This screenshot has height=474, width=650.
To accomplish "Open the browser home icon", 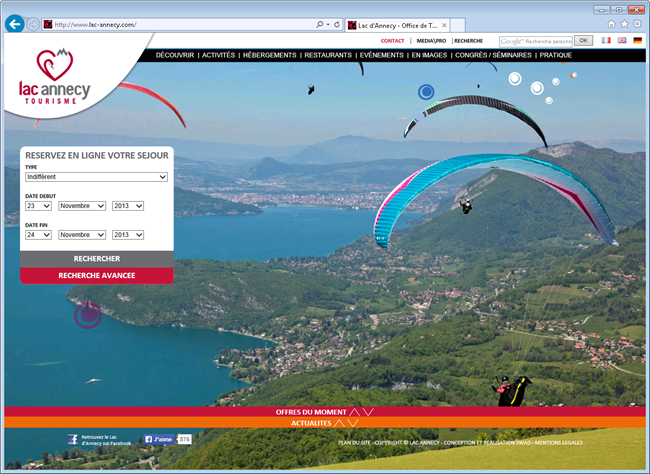I will pos(609,23).
